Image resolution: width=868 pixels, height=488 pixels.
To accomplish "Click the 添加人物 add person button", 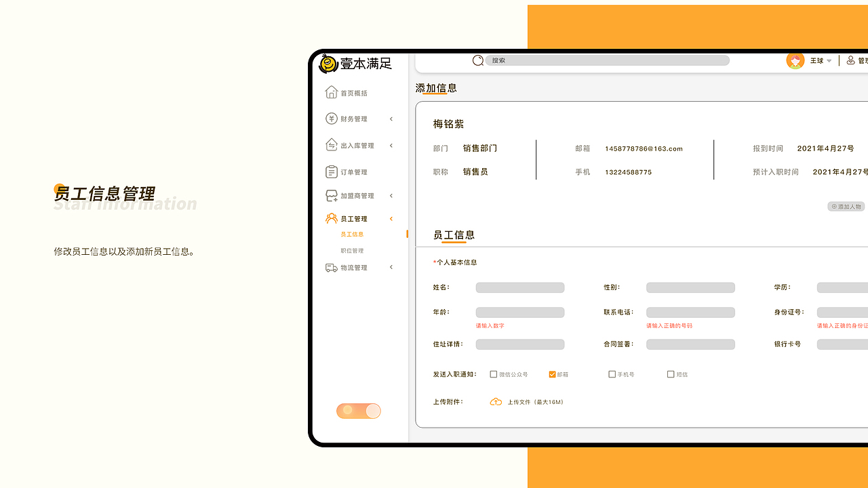I will click(x=846, y=206).
